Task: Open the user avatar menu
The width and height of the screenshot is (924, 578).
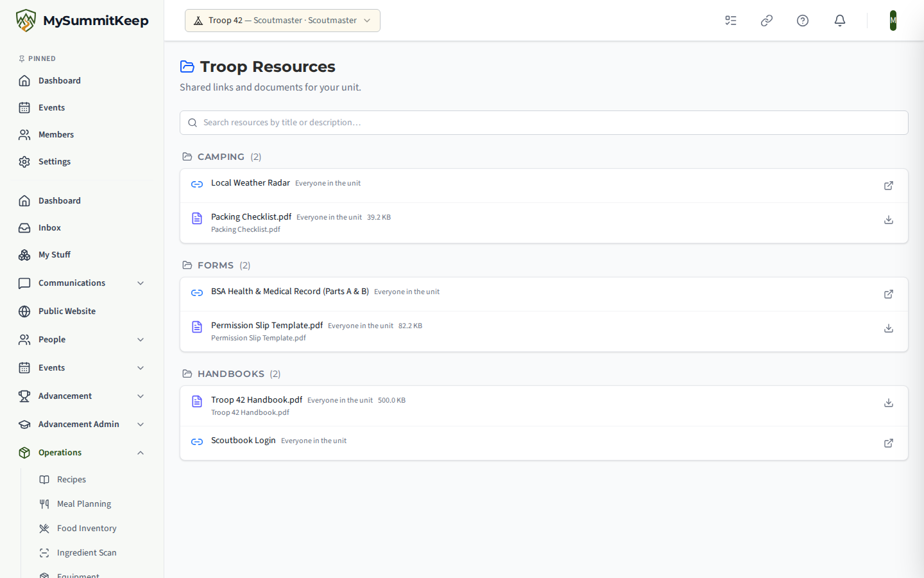Action: [893, 21]
